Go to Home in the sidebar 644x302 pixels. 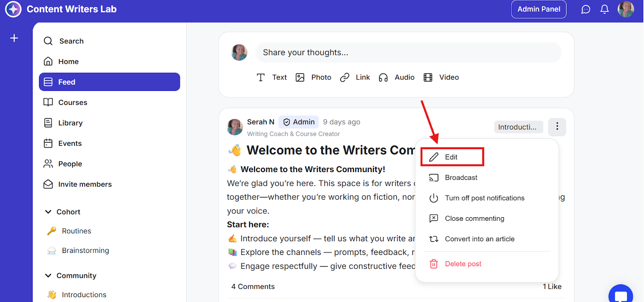click(109, 62)
